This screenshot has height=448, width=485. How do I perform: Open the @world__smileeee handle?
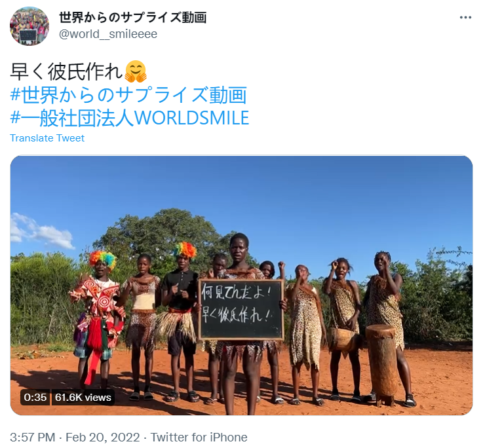[108, 33]
